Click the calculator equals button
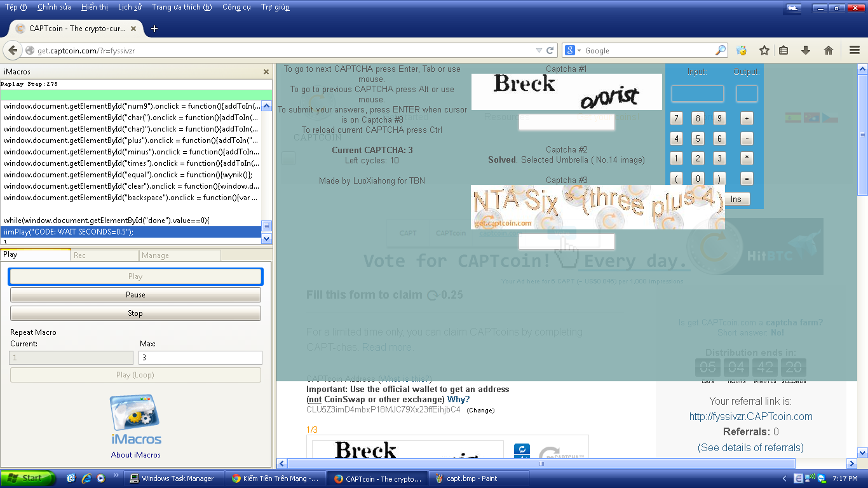868x488 pixels. pos(747,179)
